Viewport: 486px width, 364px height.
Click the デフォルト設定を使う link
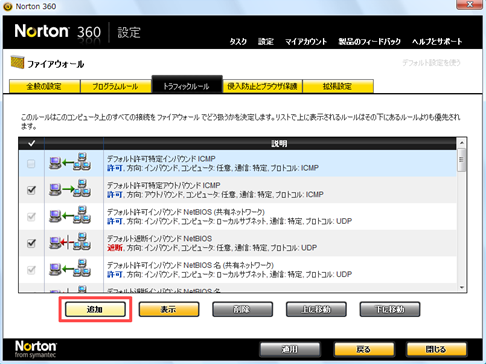click(431, 63)
